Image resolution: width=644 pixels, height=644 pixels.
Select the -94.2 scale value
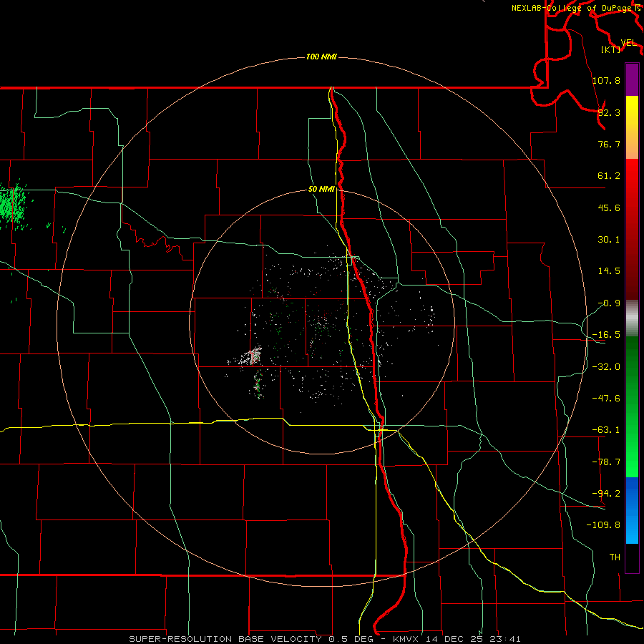606,494
